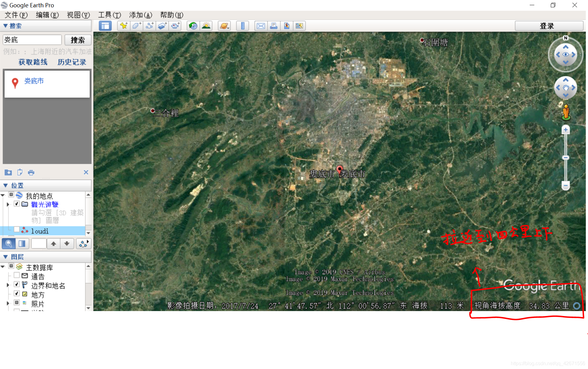The width and height of the screenshot is (588, 369).
Task: Click the zoom slider plus button
Action: (x=565, y=130)
